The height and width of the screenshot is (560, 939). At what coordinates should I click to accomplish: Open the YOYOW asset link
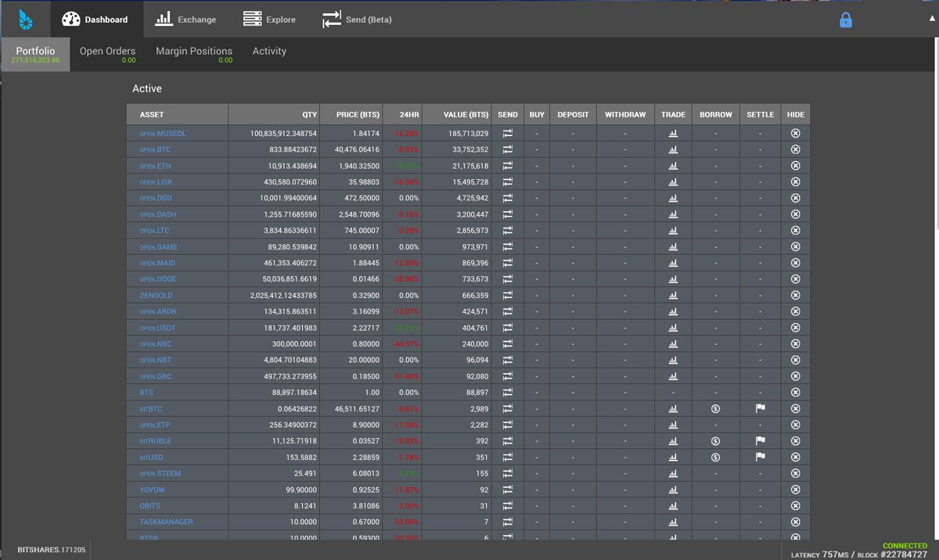[x=152, y=490]
